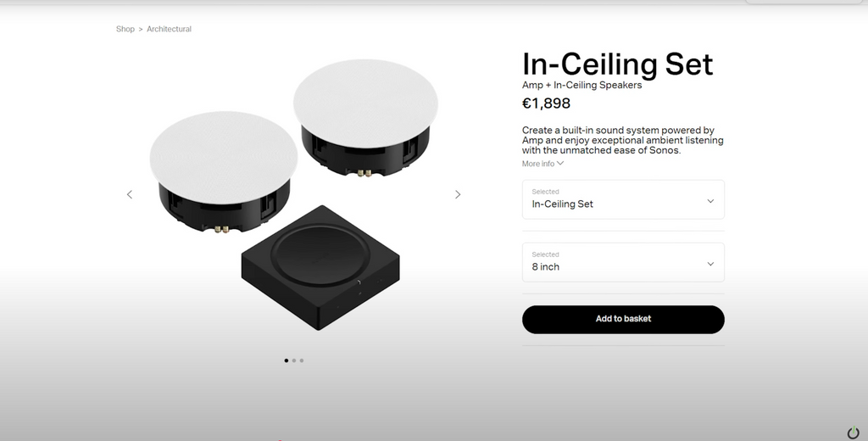Viewport: 868px width, 441px height.
Task: Click the €1,898 price text
Action: (546, 103)
